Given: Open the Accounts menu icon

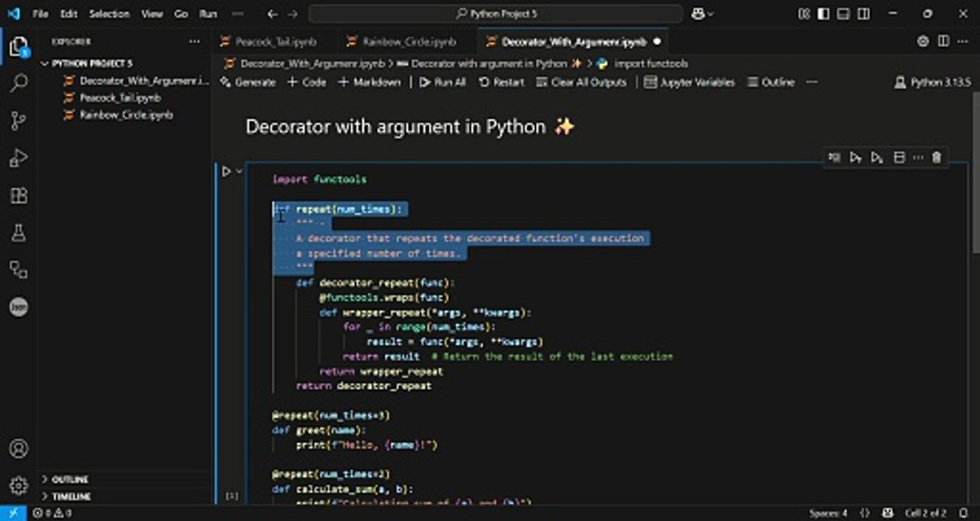Looking at the screenshot, I should click(x=19, y=448).
